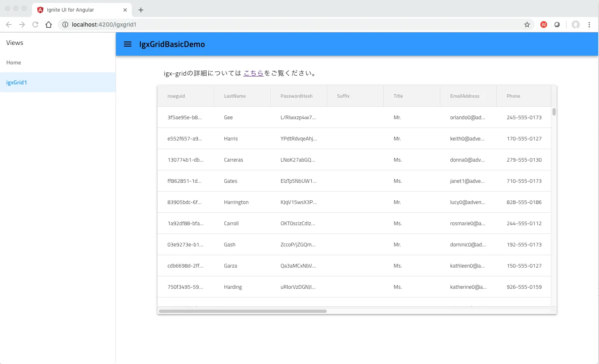This screenshot has height=364, width=599.
Task: Open the hamburger navigation menu
Action: point(128,44)
